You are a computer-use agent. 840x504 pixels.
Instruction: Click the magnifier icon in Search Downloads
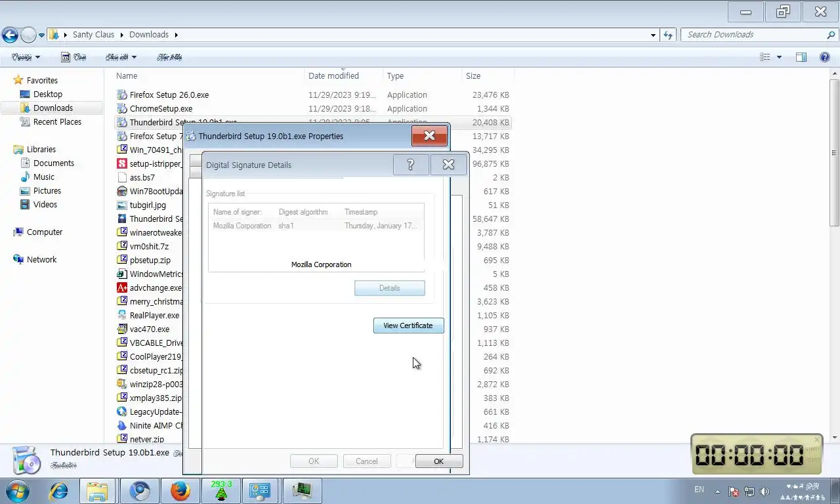(831, 35)
